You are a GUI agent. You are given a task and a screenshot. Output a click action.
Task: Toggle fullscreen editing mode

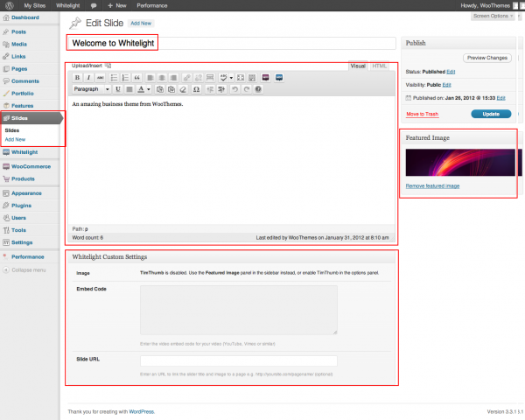pyautogui.click(x=241, y=78)
